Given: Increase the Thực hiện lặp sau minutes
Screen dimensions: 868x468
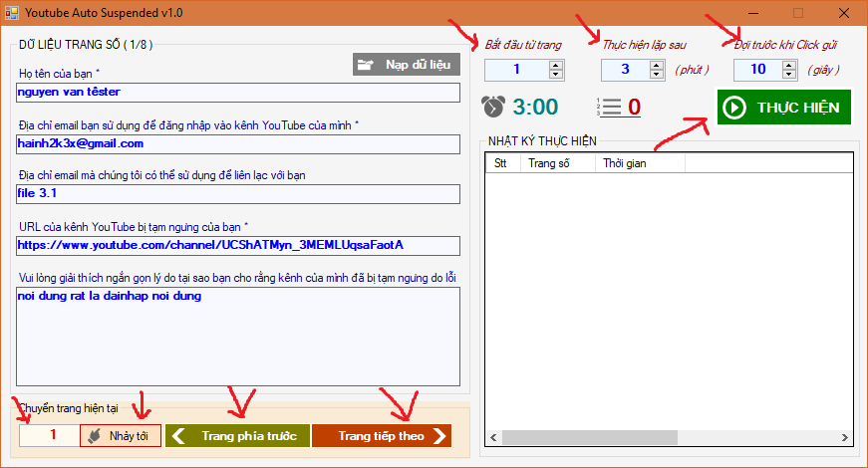Looking at the screenshot, I should coord(657,65).
